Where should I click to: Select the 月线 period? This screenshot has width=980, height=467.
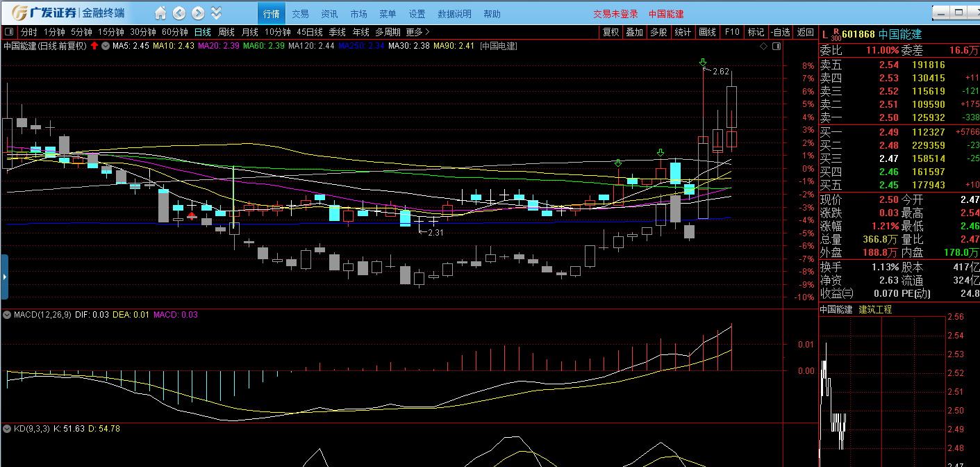pyautogui.click(x=250, y=32)
